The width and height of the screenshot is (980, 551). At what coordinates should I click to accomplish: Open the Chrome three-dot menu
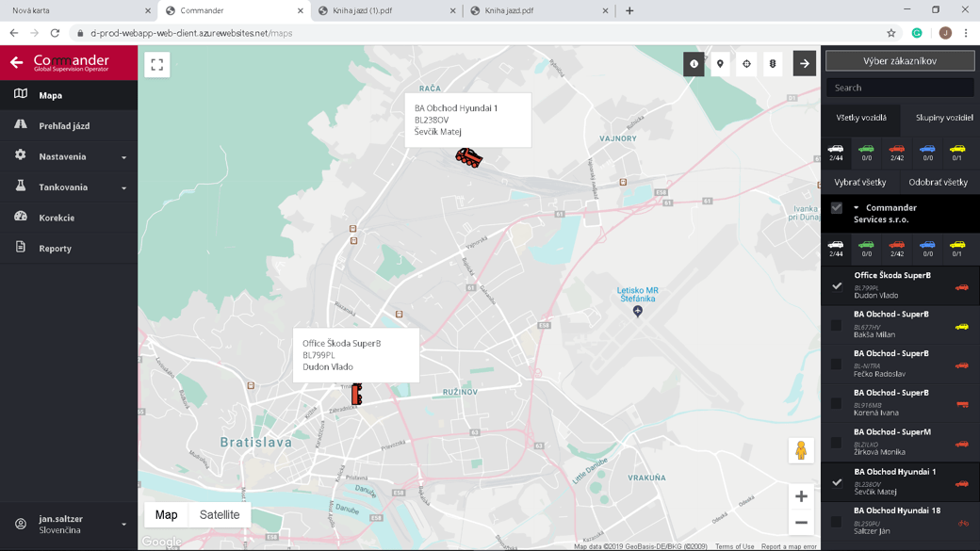[x=966, y=33]
